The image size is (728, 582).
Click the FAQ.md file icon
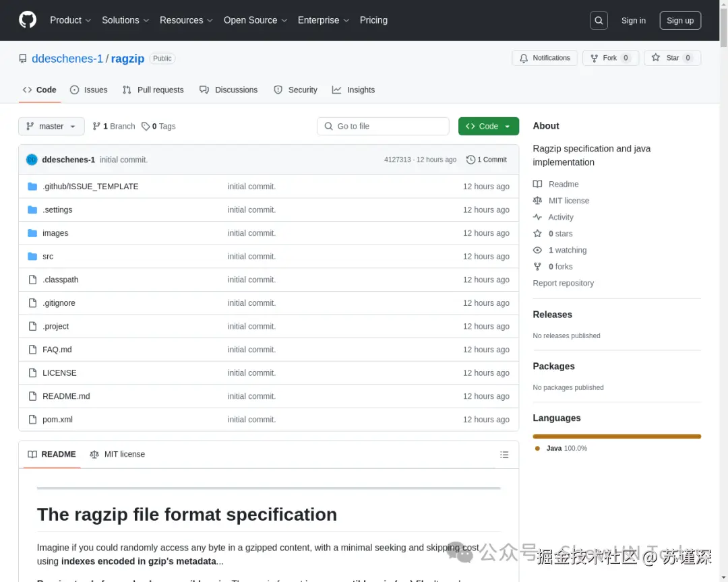32,350
